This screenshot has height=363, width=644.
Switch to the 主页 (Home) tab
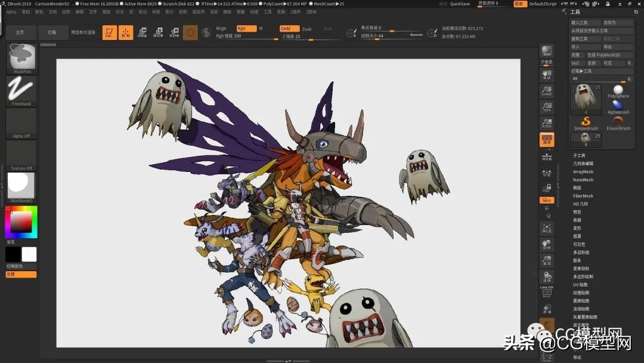click(x=21, y=32)
